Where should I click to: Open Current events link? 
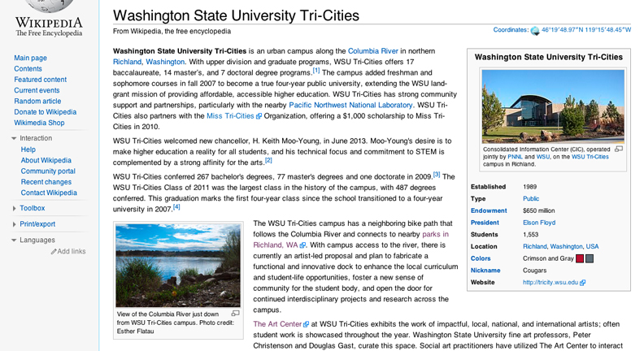37,90
